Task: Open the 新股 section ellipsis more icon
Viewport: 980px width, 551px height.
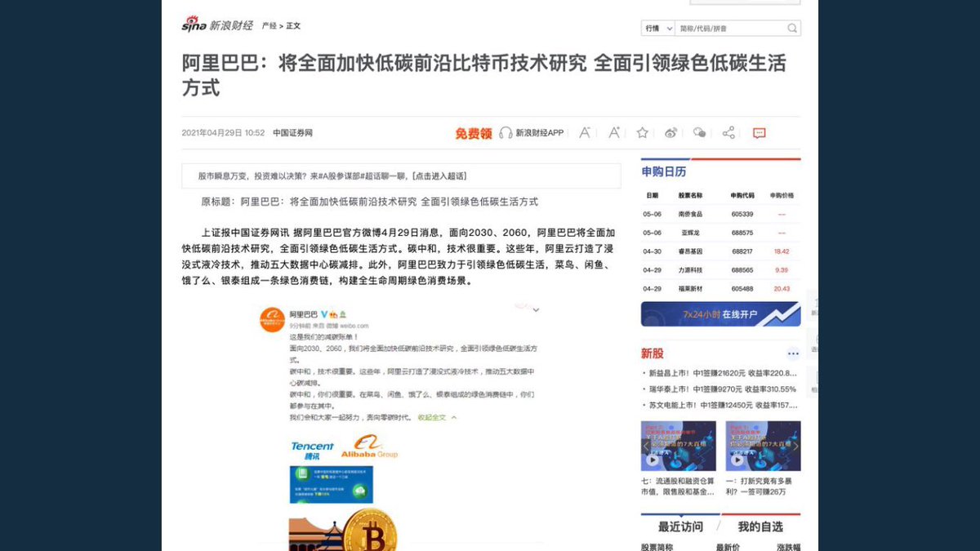Action: point(793,353)
